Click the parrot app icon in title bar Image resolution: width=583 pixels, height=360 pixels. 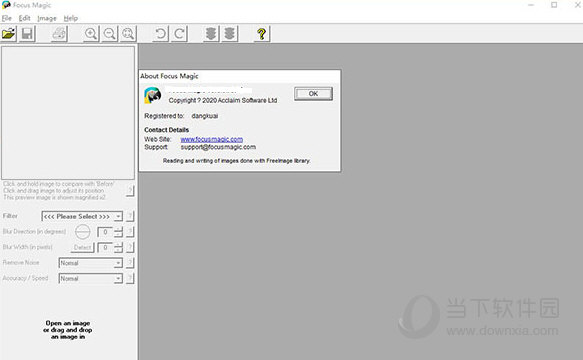(x=6, y=5)
